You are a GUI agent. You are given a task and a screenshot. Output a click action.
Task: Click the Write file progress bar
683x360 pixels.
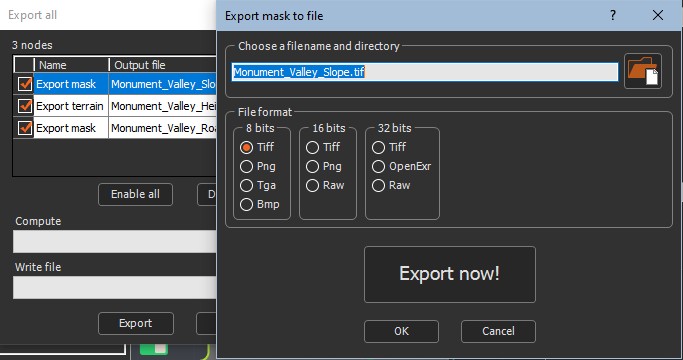pyautogui.click(x=115, y=288)
